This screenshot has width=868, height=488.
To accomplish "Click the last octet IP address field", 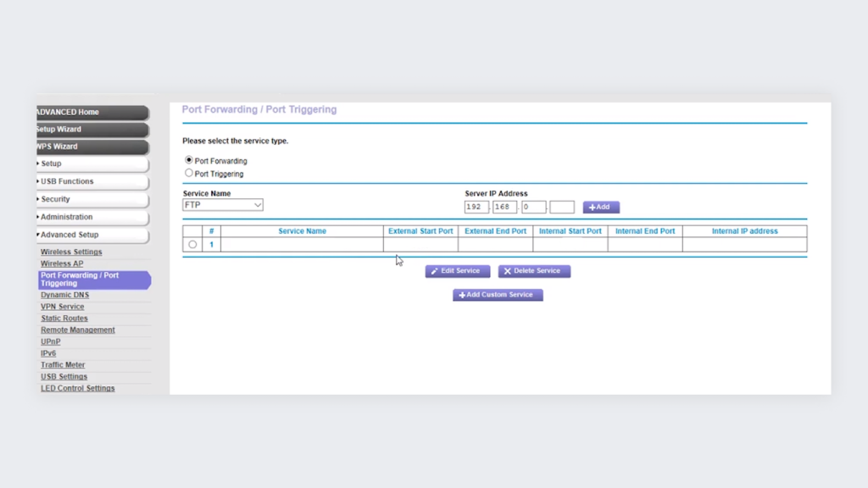I will 561,207.
